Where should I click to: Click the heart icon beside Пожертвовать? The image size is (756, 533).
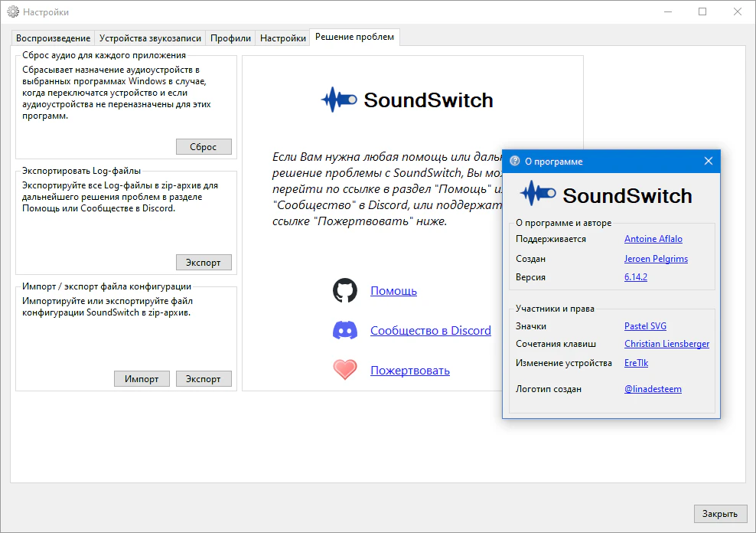345,370
